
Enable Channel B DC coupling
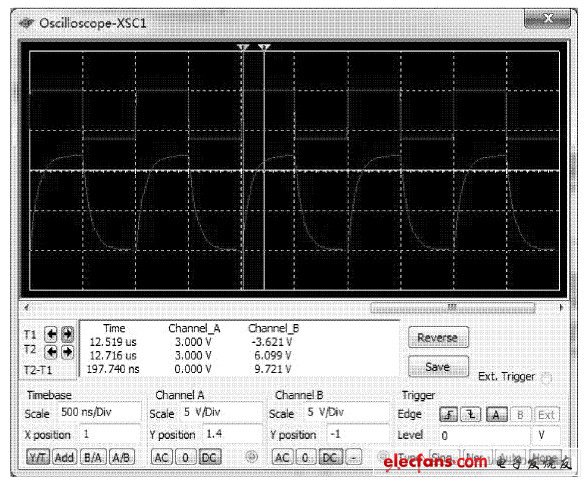point(329,457)
